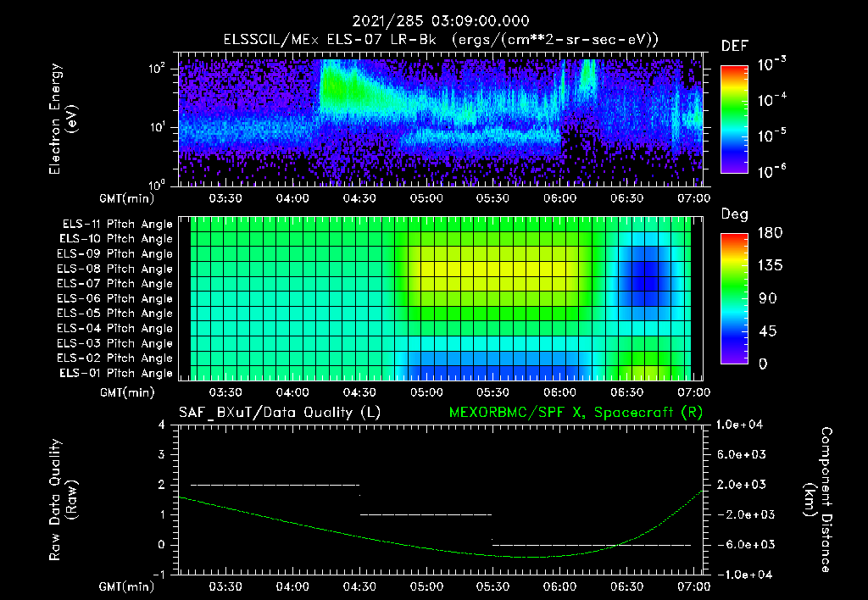Select the ELS-10 Pitch Angle row label
Image resolution: width=868 pixels, height=600 pixels.
[x=116, y=239]
